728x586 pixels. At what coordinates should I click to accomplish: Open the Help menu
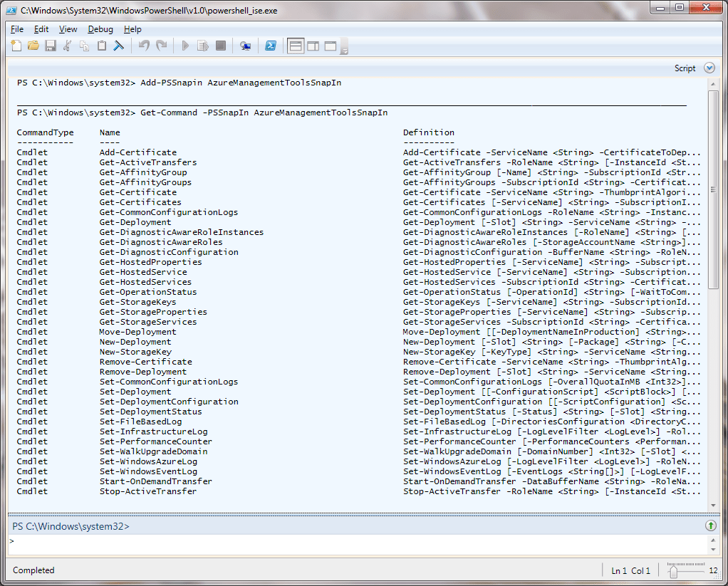132,29
